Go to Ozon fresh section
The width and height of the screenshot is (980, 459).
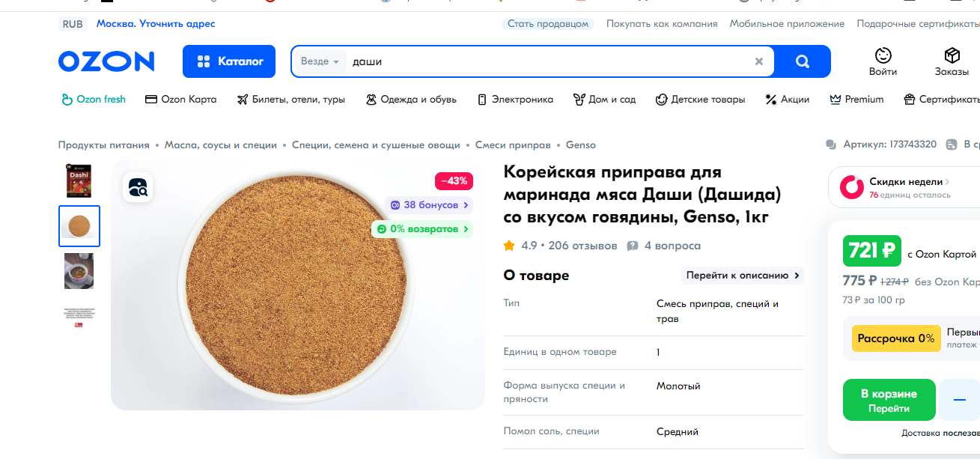tap(94, 100)
